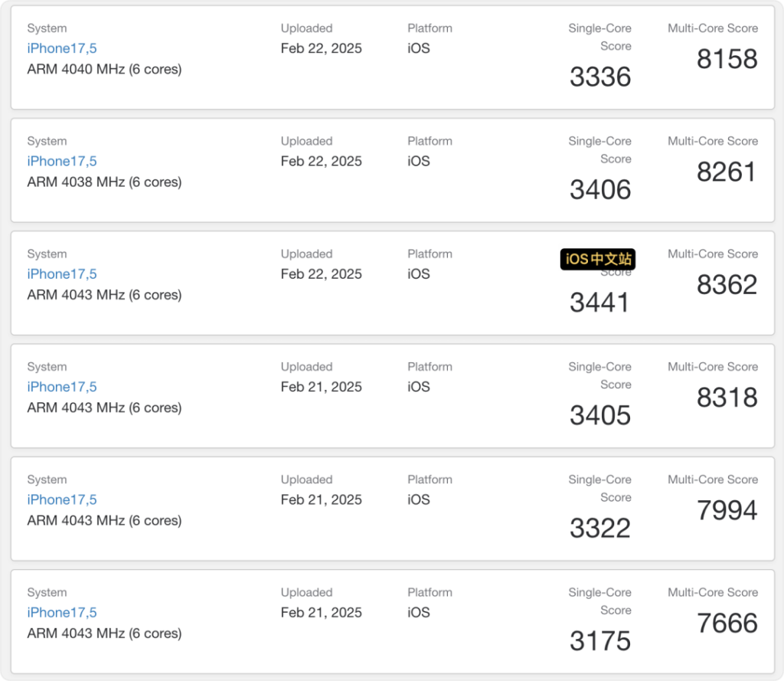Click the single-core score 3406
Viewport: 784px width, 681px height.
(600, 189)
